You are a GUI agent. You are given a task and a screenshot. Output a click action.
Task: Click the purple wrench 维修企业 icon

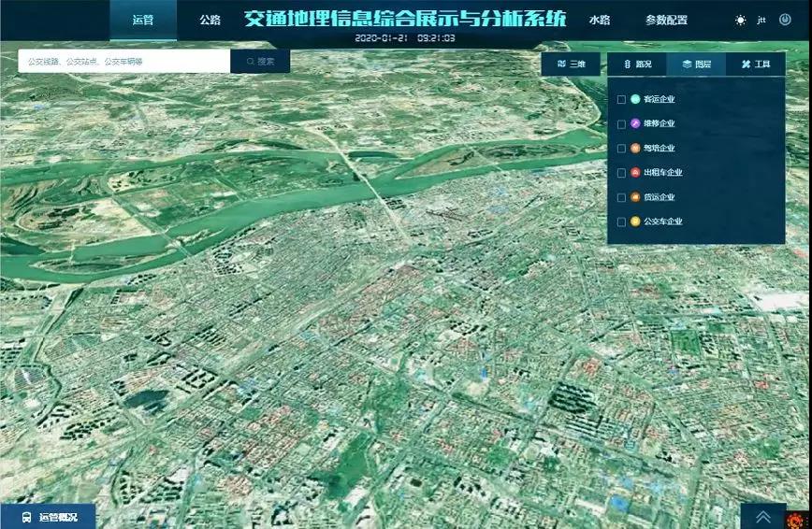(635, 123)
